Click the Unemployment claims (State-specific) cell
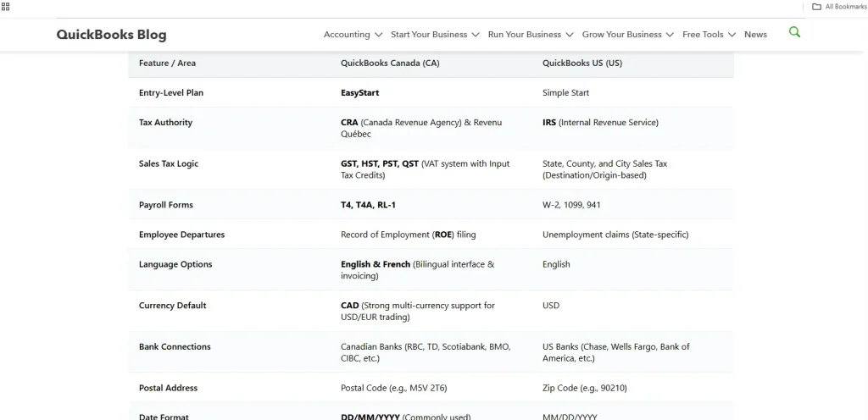The height and width of the screenshot is (420, 868). pyautogui.click(x=615, y=235)
